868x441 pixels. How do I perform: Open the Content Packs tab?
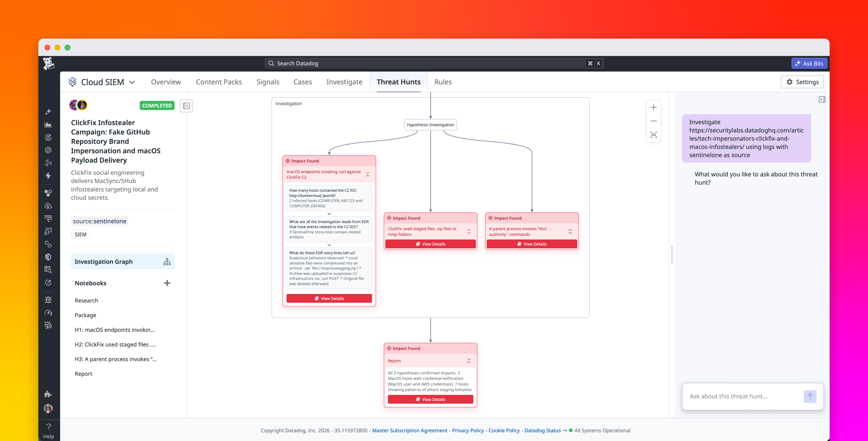219,82
